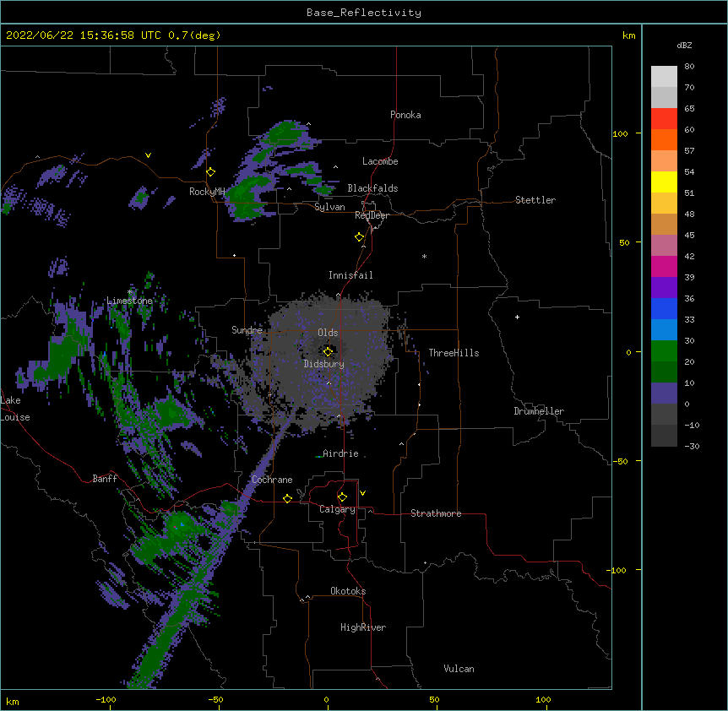
Task: Click the Didsbury town label
Action: (x=324, y=364)
